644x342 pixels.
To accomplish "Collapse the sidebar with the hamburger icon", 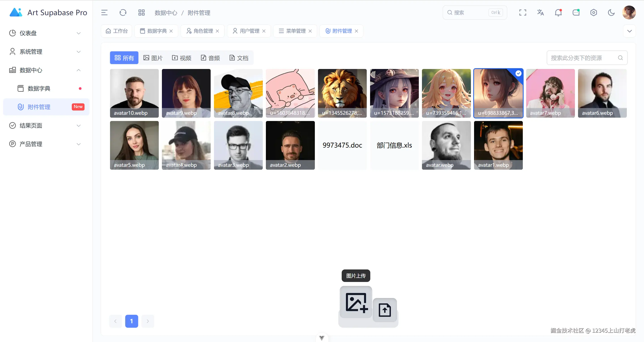I will click(x=104, y=12).
